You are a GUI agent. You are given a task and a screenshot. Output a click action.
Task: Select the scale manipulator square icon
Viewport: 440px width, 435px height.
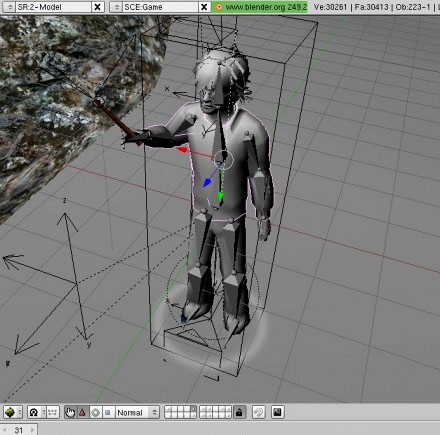[108, 413]
